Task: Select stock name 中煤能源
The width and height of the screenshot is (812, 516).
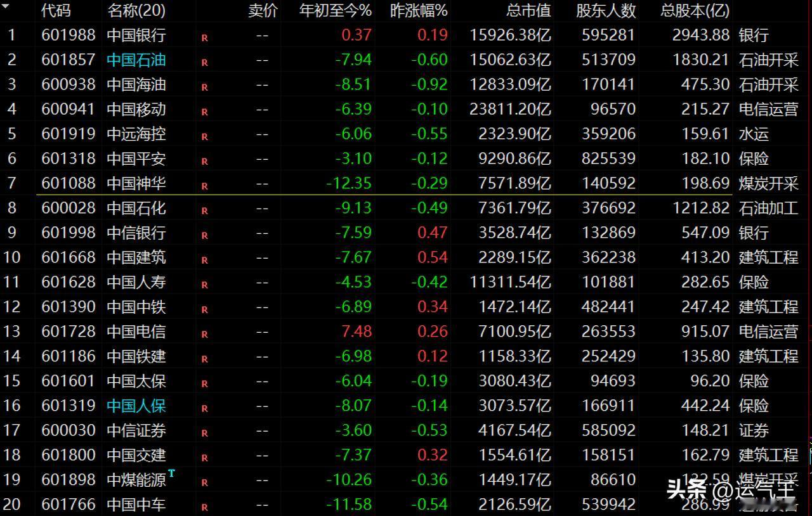Action: pos(136,480)
